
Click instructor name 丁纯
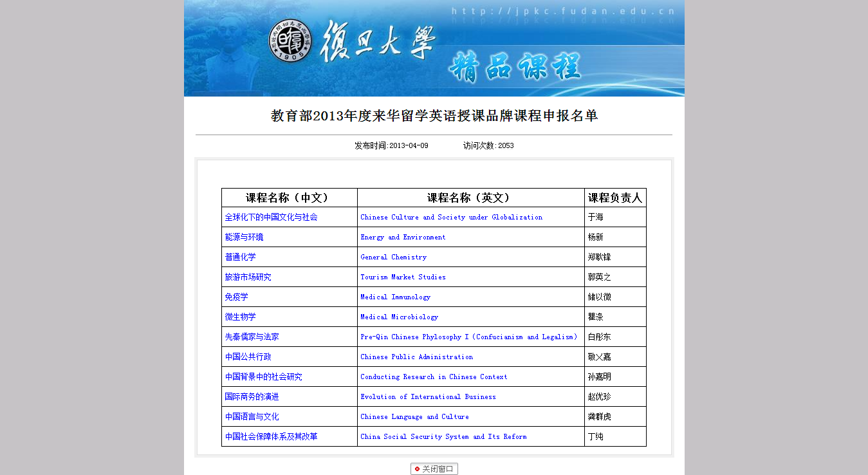tap(596, 437)
